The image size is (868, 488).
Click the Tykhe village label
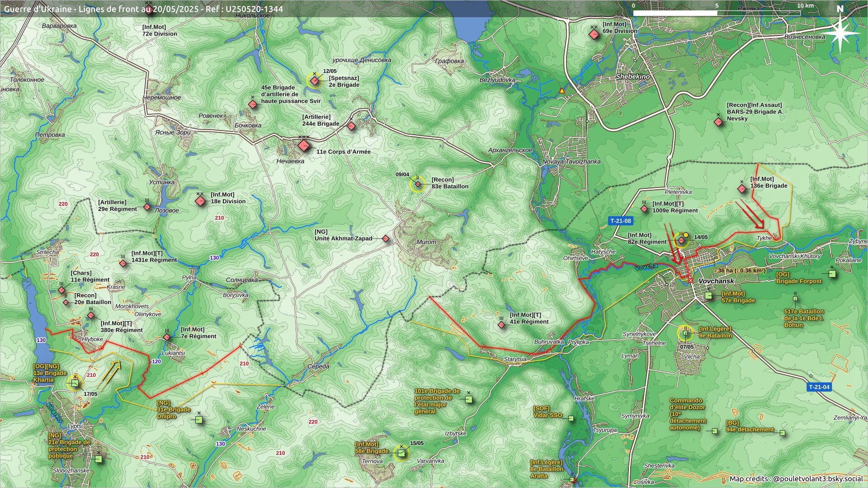(x=764, y=238)
